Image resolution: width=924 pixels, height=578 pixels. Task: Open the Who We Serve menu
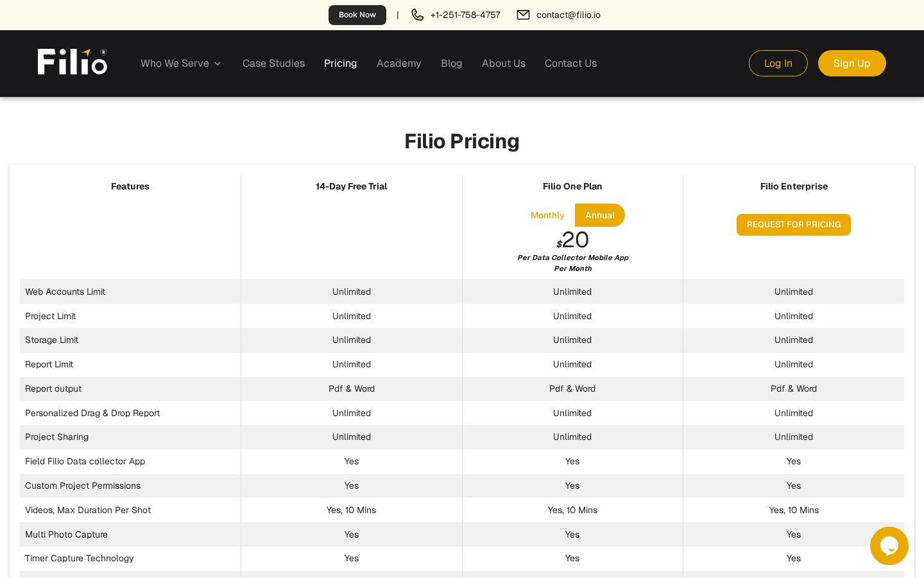click(181, 64)
